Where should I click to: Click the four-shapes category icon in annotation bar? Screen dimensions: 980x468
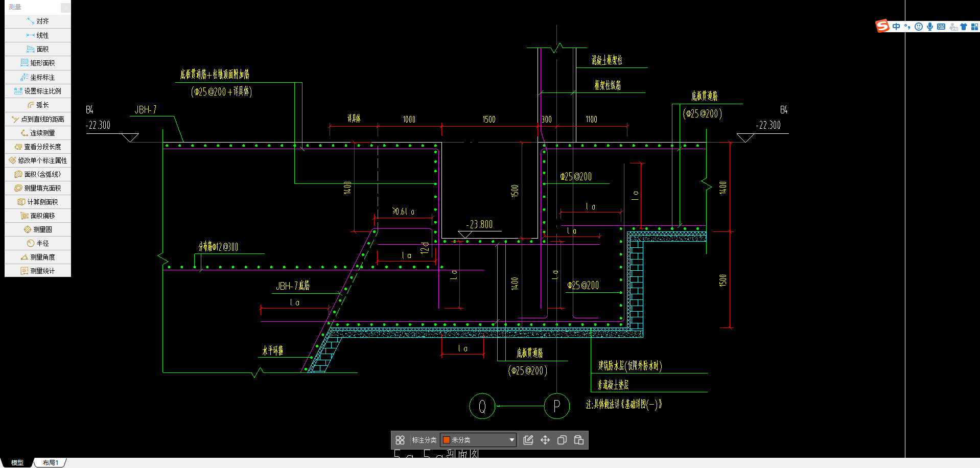click(x=400, y=440)
